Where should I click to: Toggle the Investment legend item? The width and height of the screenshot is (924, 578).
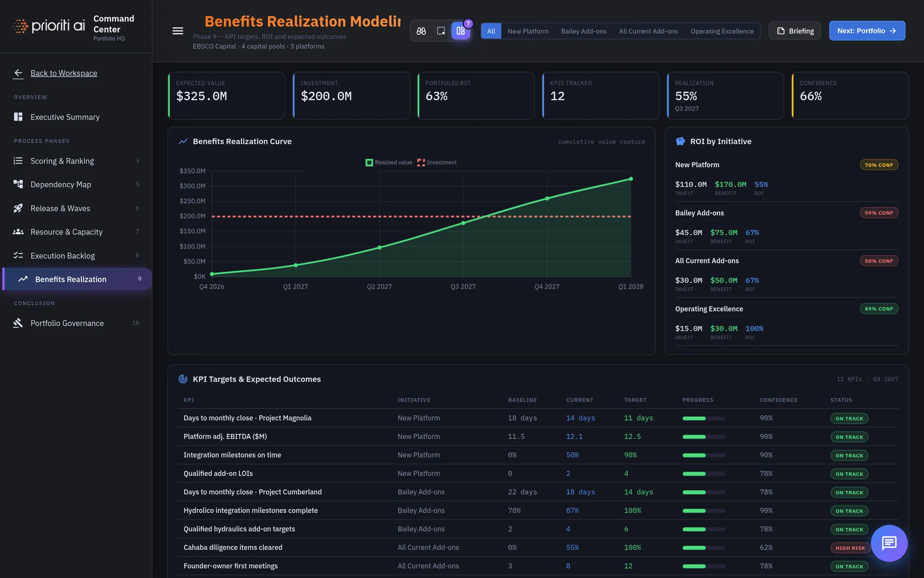pos(437,162)
